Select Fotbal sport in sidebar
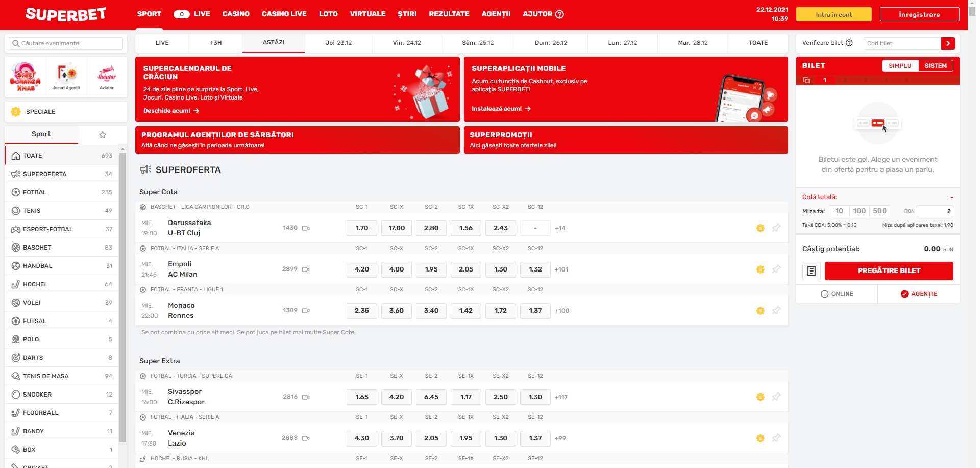The width and height of the screenshot is (980, 468). (x=62, y=192)
